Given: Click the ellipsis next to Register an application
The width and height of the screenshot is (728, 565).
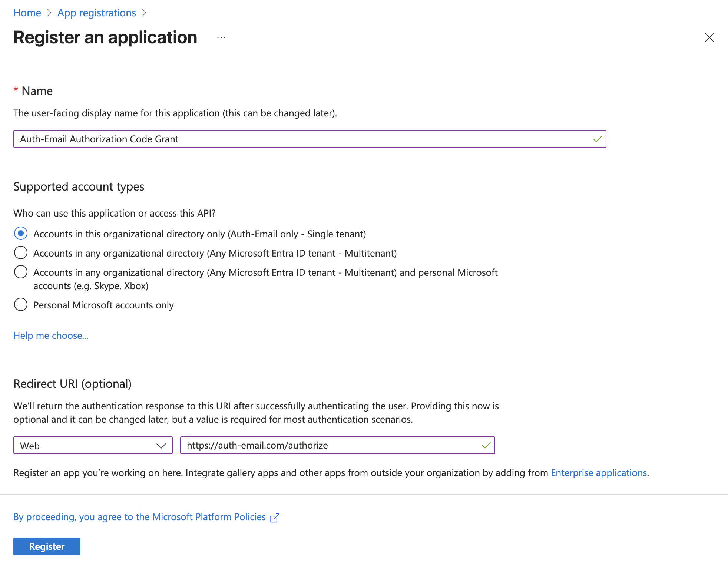Looking at the screenshot, I should [221, 37].
